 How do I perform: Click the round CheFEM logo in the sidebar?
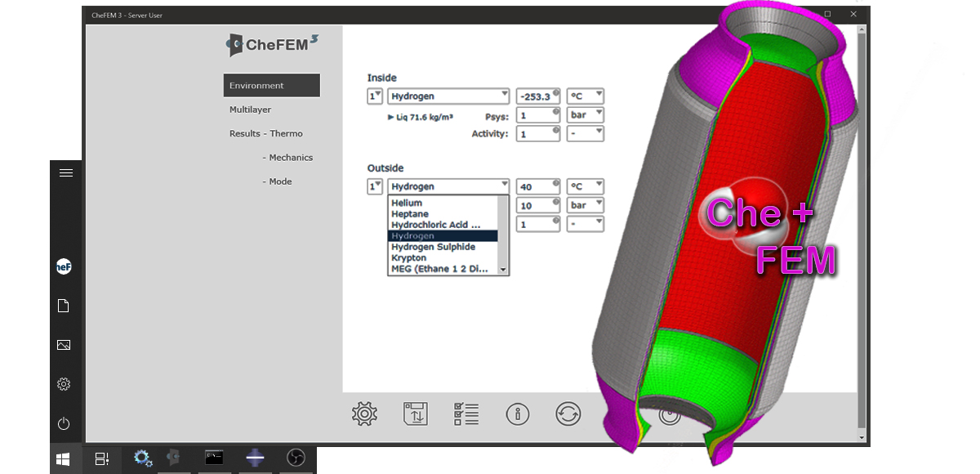(64, 266)
